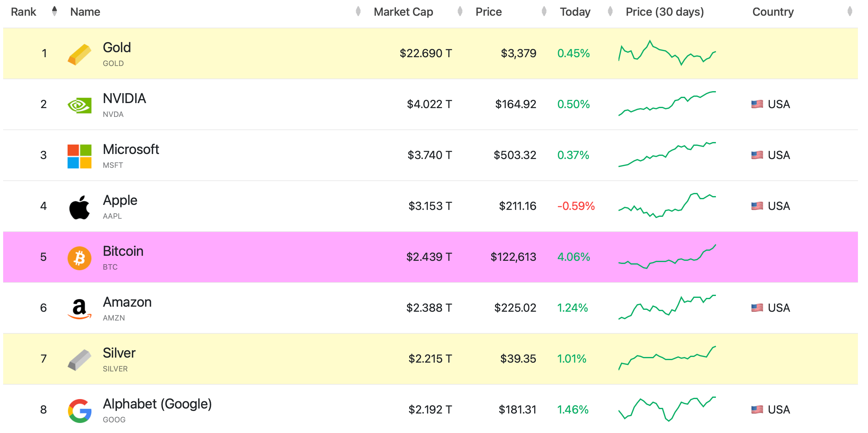Click the USA country label for Apple
This screenshot has width=868, height=433.
click(x=779, y=206)
